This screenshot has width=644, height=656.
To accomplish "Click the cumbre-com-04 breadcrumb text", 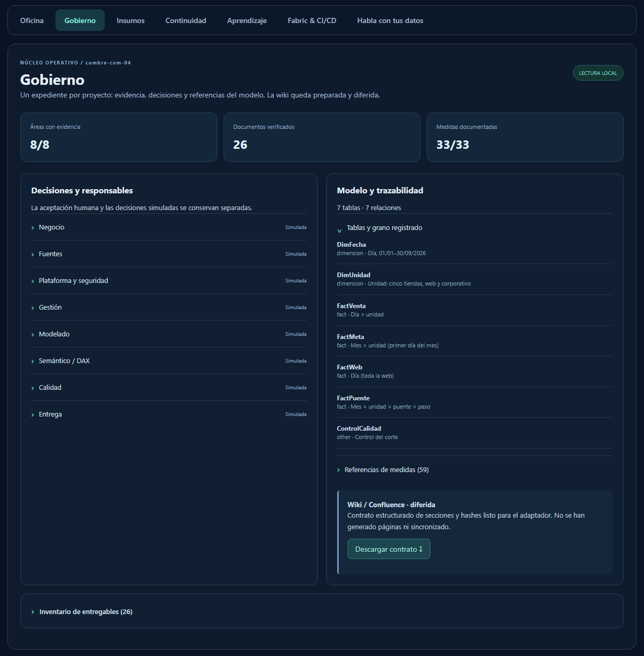I will (108, 63).
